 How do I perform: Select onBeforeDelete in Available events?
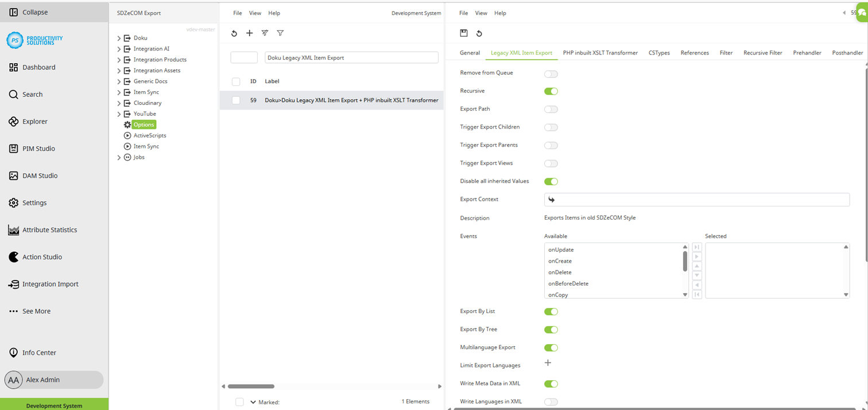[x=568, y=284]
